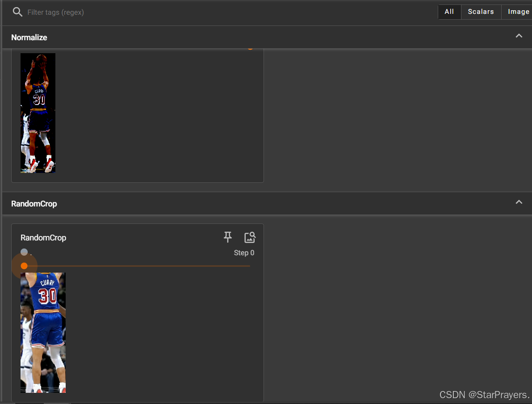Screen dimensions: 532x404
Task: Select the All tab
Action: 449,12
